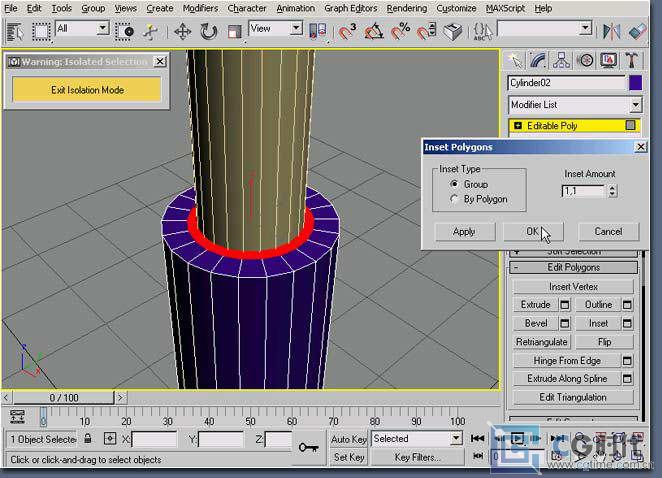Open the selection filter All dropdown
The height and width of the screenshot is (478, 662).
tap(102, 29)
